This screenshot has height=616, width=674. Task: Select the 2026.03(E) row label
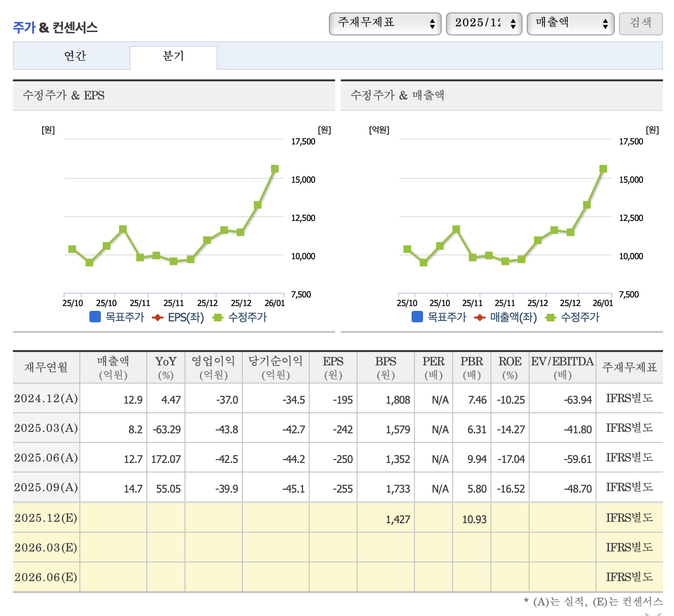pyautogui.click(x=46, y=548)
